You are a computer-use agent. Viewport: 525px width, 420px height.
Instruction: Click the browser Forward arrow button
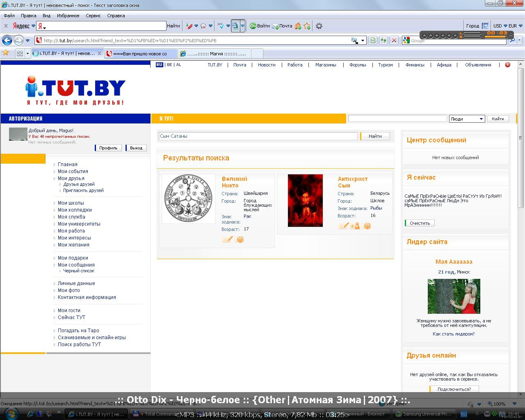click(x=18, y=40)
